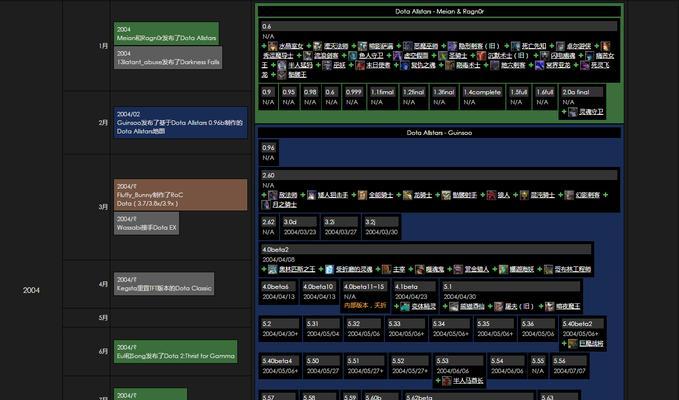The image size is (679, 400).
Task: Click the orange 'Fluffy_Bunny制作了RoC Dota' event box
Action: pos(181,195)
